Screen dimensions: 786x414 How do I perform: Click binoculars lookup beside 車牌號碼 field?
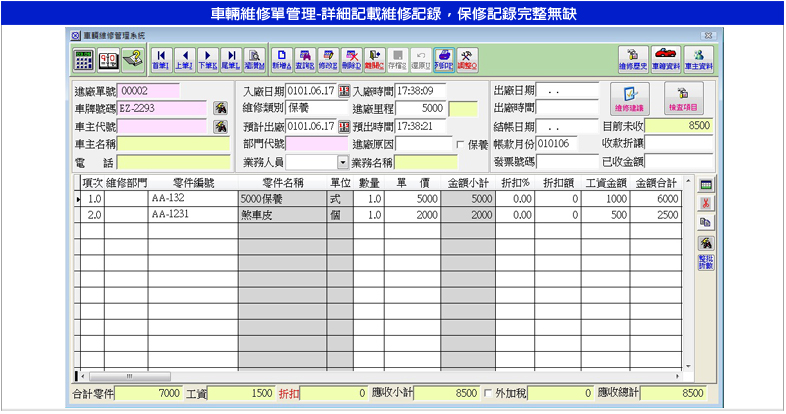(220, 108)
